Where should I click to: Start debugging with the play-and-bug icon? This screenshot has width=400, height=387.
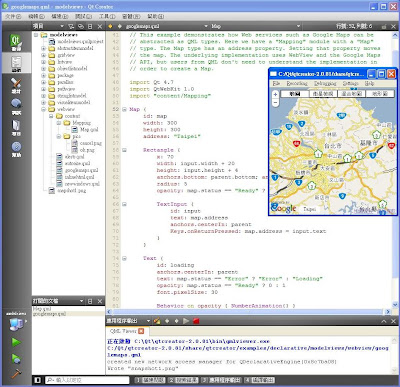(x=16, y=359)
